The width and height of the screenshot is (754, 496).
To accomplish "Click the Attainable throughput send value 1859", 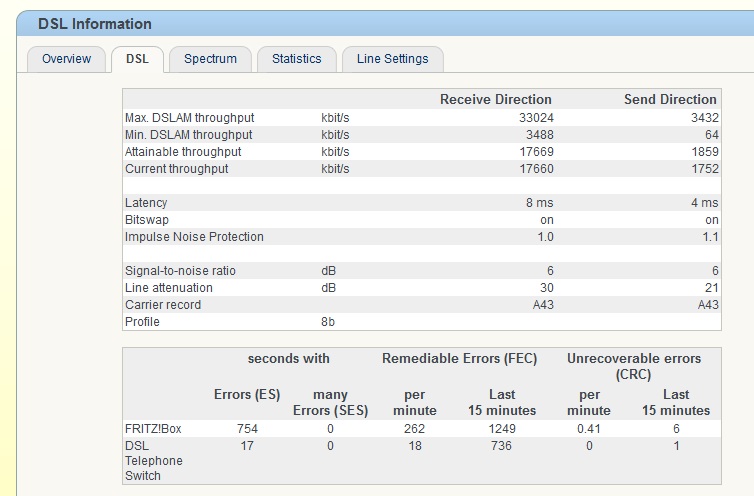I will click(x=704, y=152).
